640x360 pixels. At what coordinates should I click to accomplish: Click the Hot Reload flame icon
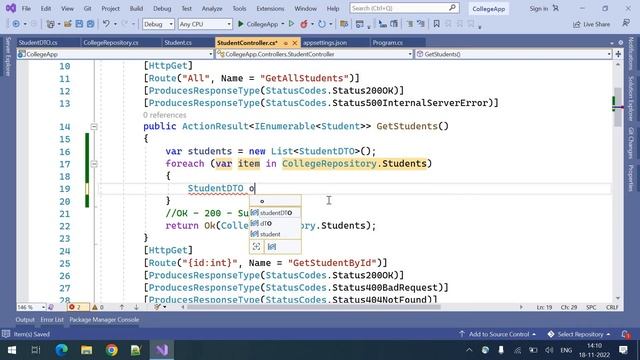click(304, 24)
